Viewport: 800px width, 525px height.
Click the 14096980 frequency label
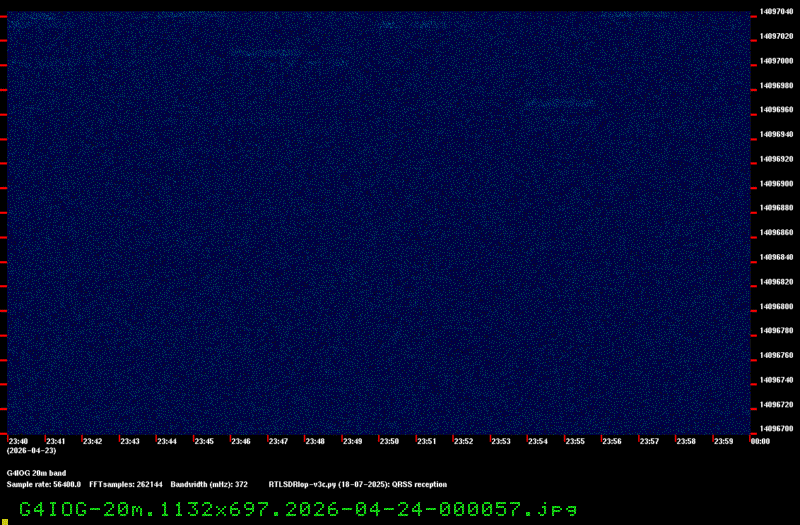pyautogui.click(x=777, y=85)
